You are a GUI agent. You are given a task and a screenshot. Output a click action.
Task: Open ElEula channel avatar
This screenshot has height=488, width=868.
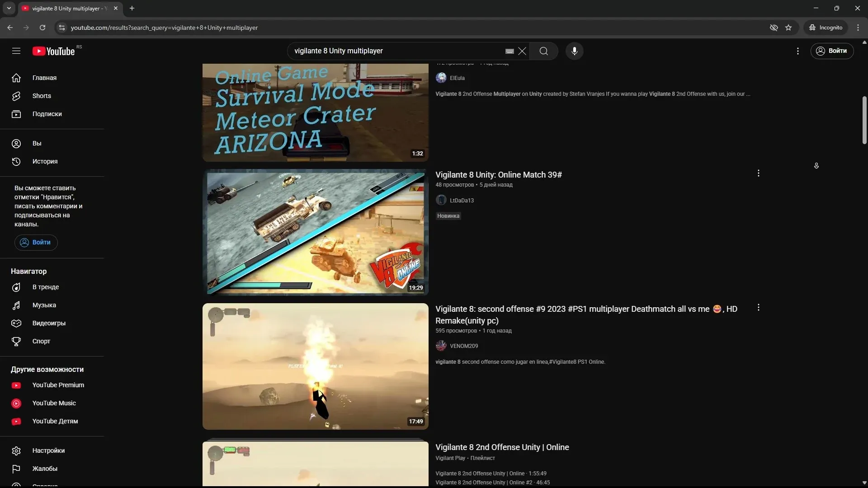441,78
